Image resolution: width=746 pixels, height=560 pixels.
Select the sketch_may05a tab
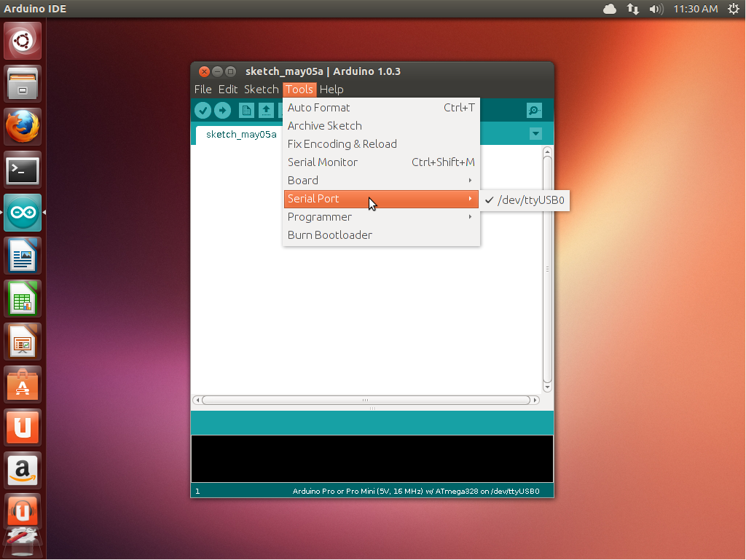[241, 135]
